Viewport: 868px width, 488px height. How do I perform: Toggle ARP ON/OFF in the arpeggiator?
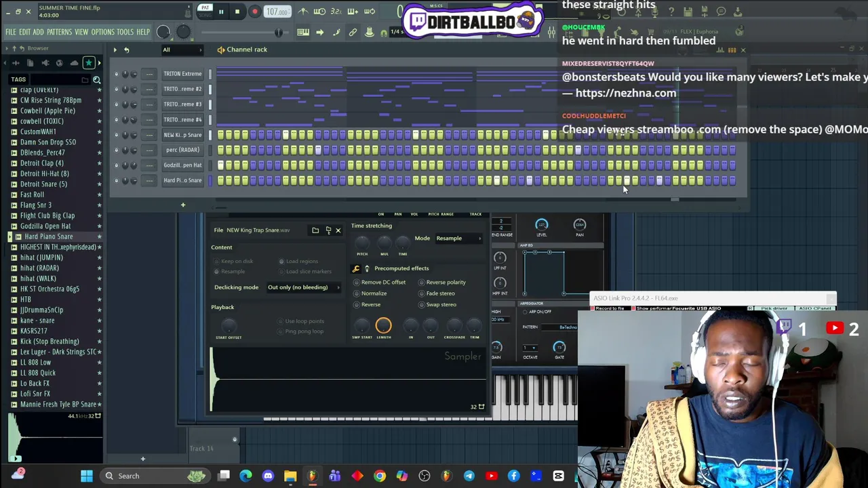click(x=538, y=312)
